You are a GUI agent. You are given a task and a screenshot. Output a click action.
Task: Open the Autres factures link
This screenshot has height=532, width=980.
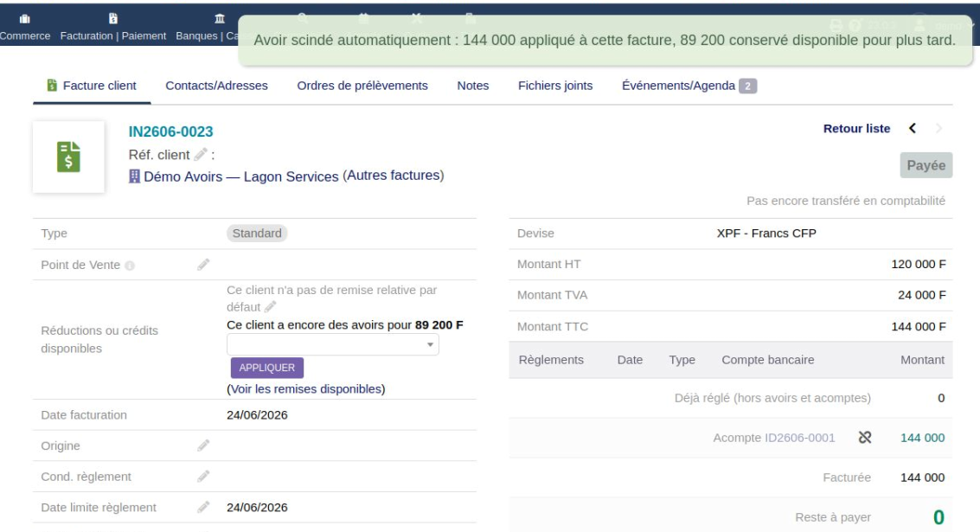[x=395, y=176]
